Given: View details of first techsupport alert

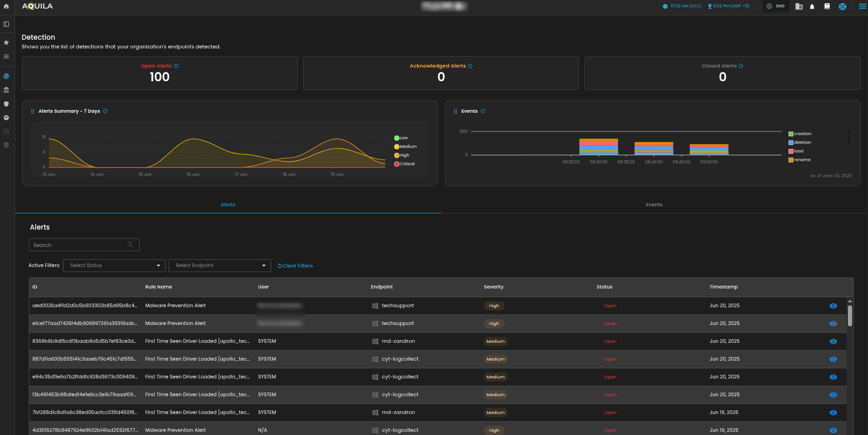Looking at the screenshot, I should (x=833, y=306).
